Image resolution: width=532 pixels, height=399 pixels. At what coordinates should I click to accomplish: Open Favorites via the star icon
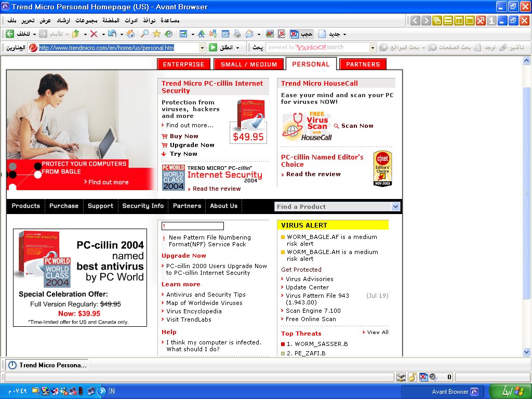pos(156,34)
